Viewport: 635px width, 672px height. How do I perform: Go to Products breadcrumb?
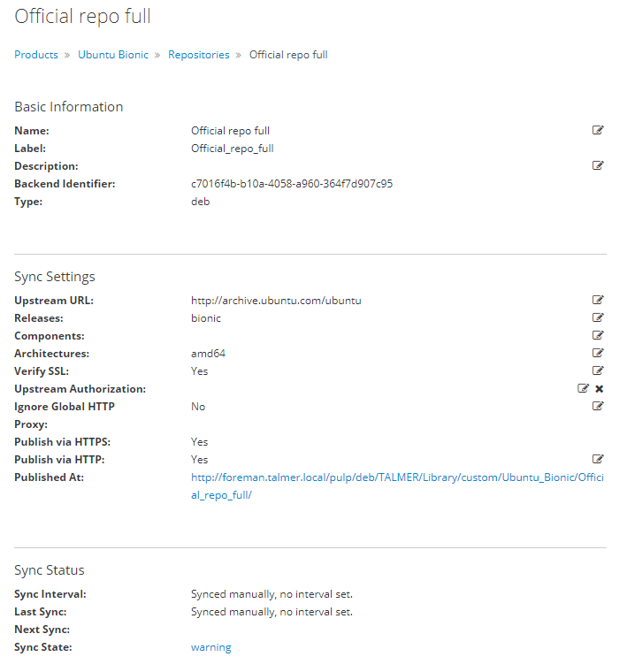tap(36, 55)
